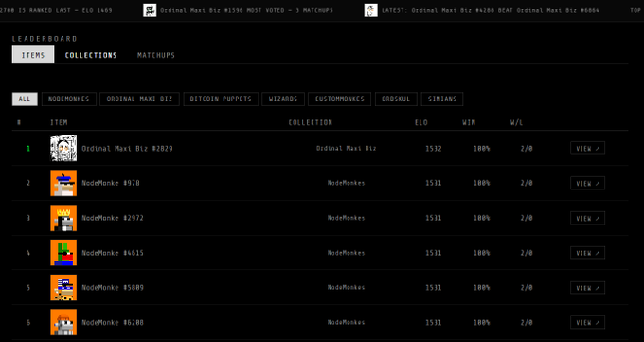Open NodeMonke #978 thumbnail image
Screen dimensions: 644x342
click(x=63, y=183)
